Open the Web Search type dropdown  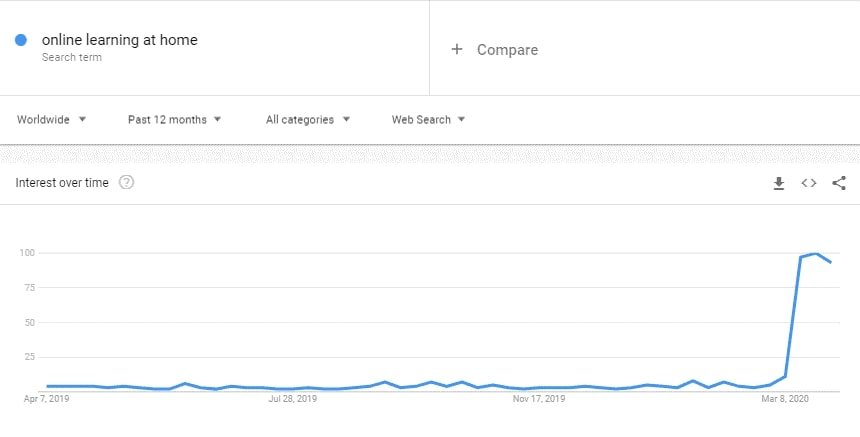[x=428, y=120]
